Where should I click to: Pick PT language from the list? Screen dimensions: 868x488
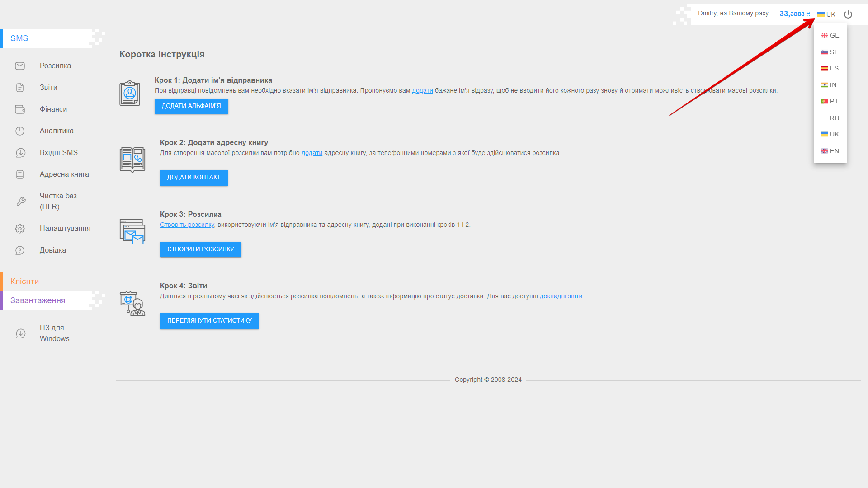(x=830, y=101)
